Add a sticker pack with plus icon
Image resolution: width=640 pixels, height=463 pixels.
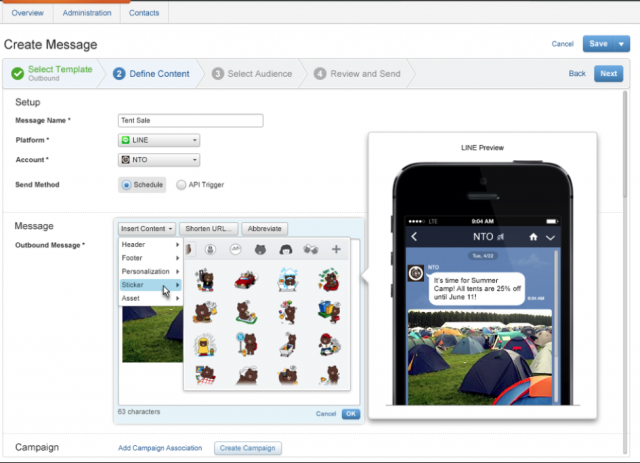pyautogui.click(x=336, y=249)
